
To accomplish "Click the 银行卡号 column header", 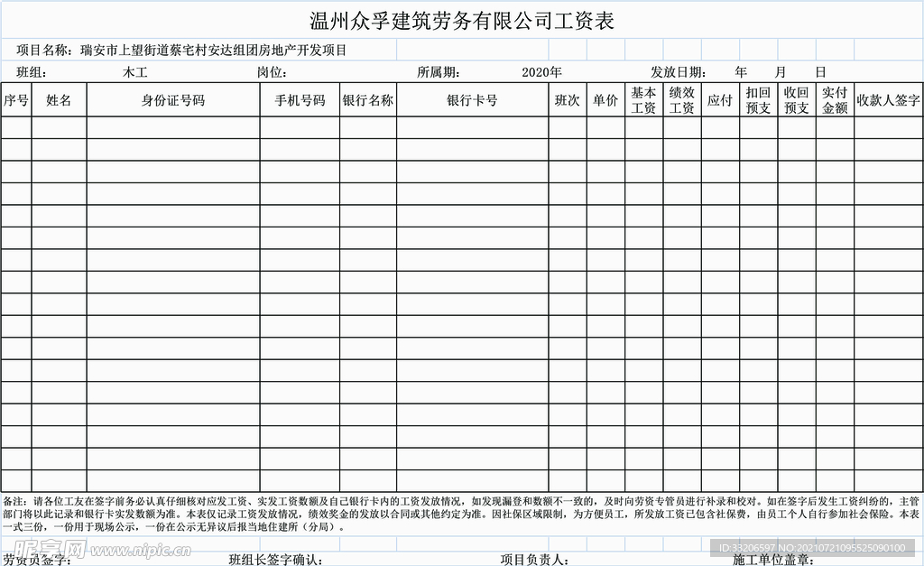I will coord(473,99).
